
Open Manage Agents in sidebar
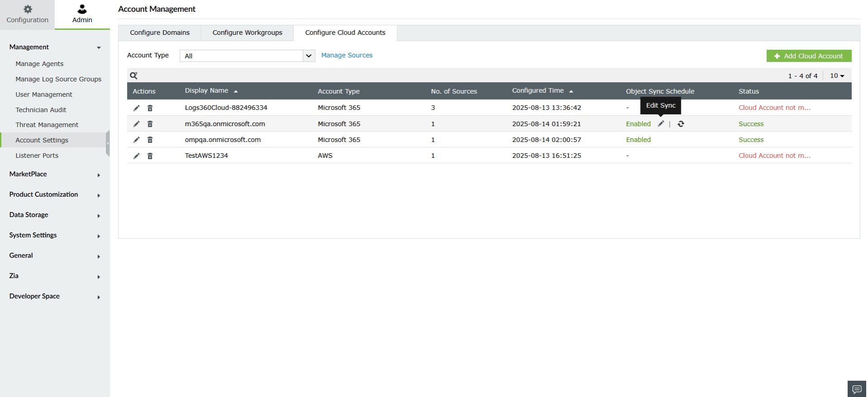click(39, 64)
